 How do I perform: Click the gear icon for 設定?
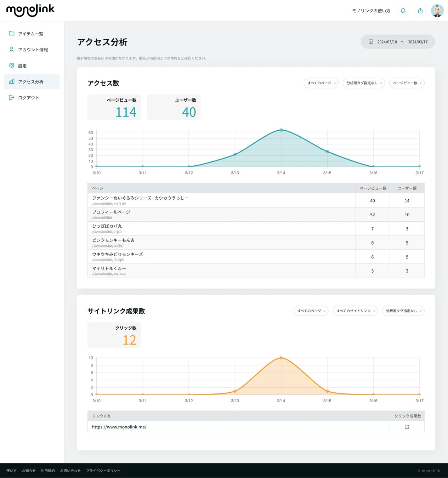[12, 66]
